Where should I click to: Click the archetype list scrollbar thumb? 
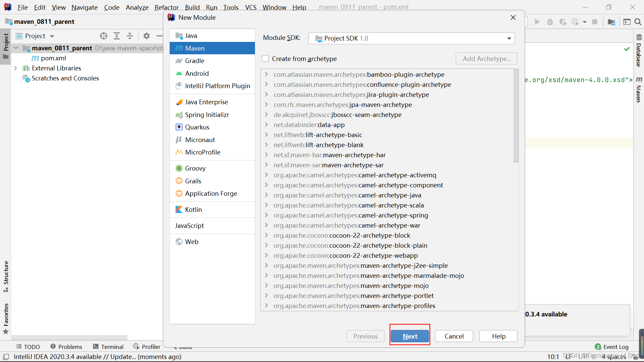(516, 116)
